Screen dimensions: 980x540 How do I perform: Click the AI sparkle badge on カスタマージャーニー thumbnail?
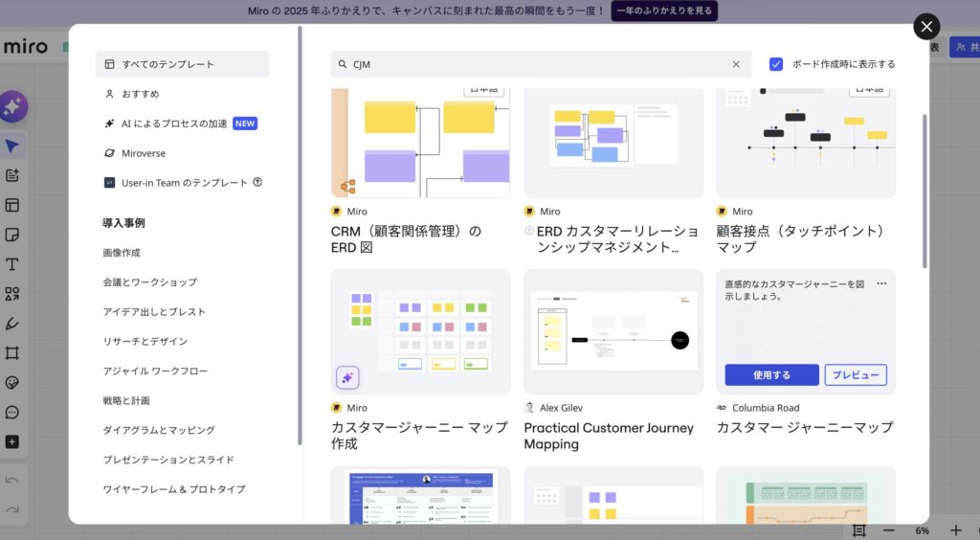[x=347, y=378]
